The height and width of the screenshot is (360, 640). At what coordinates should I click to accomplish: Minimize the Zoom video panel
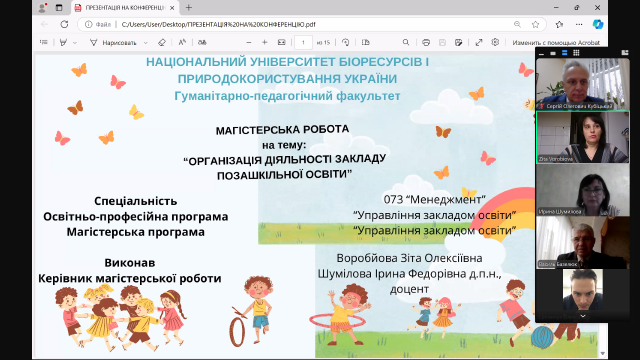541,53
